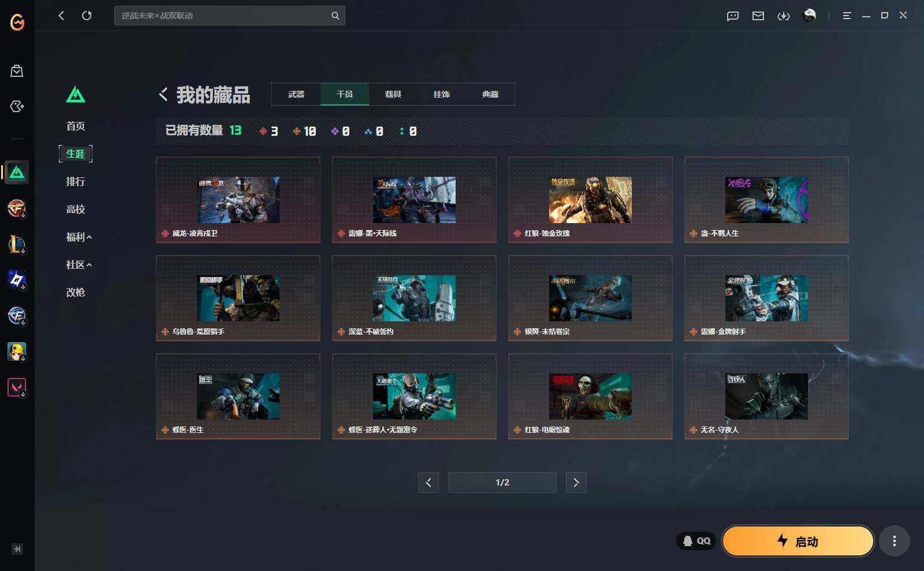Click the blue rarity count 0
The image size is (924, 571).
374,131
